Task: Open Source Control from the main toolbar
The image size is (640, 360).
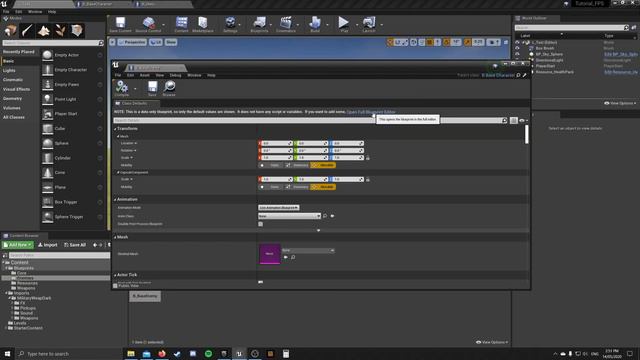Action: pos(148,24)
